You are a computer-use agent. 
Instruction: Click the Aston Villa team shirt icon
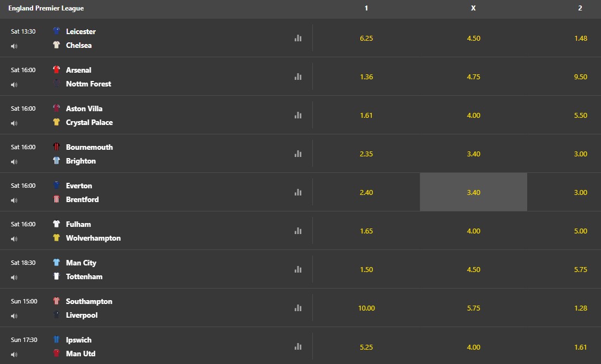56,108
